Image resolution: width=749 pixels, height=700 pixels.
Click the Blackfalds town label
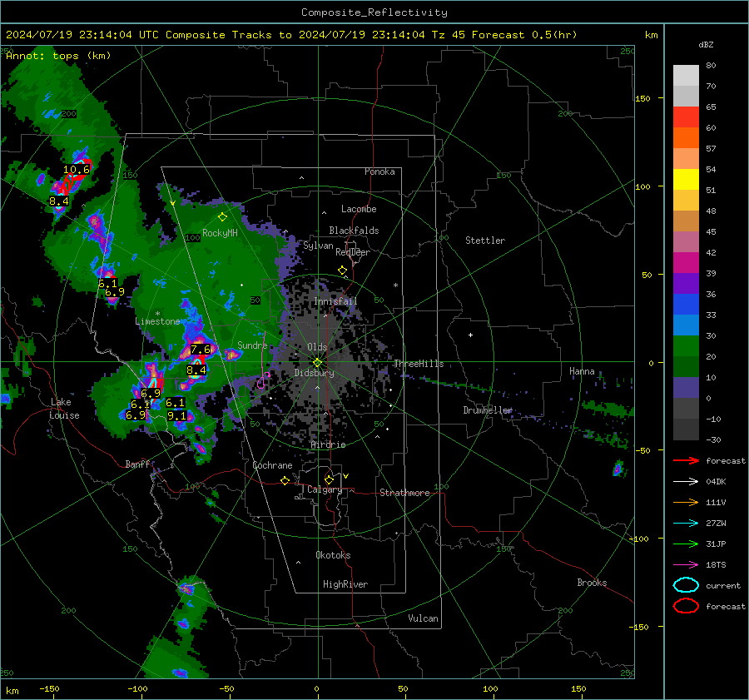click(354, 231)
